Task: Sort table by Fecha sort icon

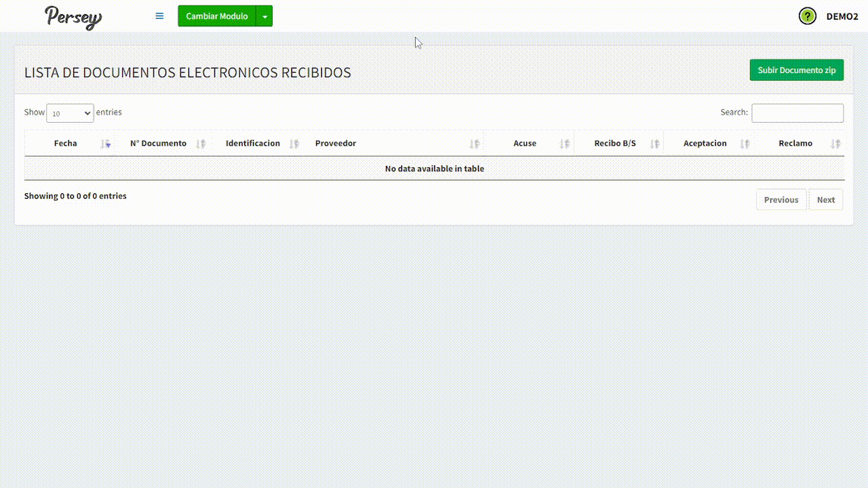Action: pos(106,144)
